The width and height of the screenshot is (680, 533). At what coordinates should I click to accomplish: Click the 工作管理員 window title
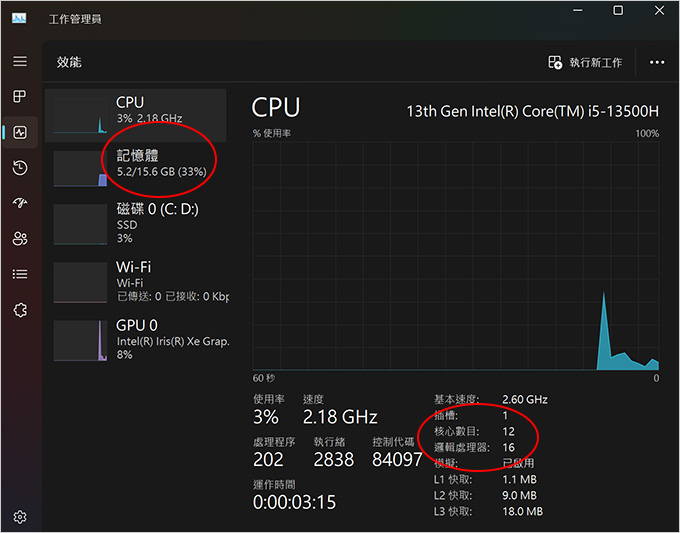click(x=75, y=19)
